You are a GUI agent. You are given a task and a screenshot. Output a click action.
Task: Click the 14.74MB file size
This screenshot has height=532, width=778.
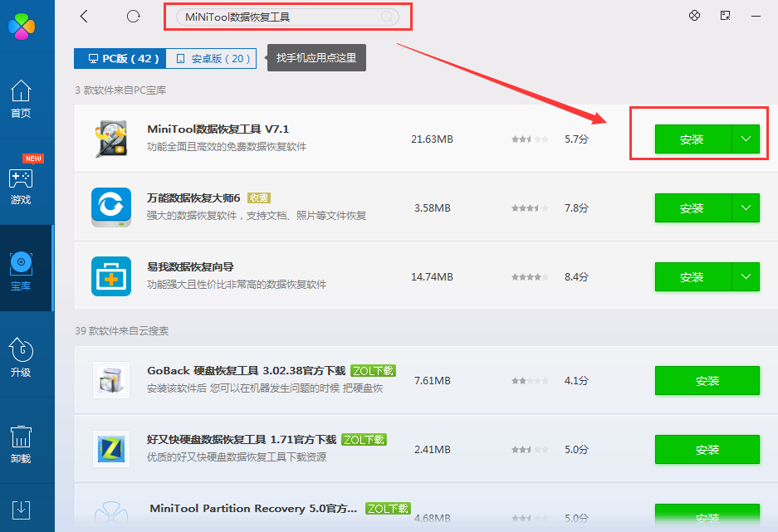[432, 277]
